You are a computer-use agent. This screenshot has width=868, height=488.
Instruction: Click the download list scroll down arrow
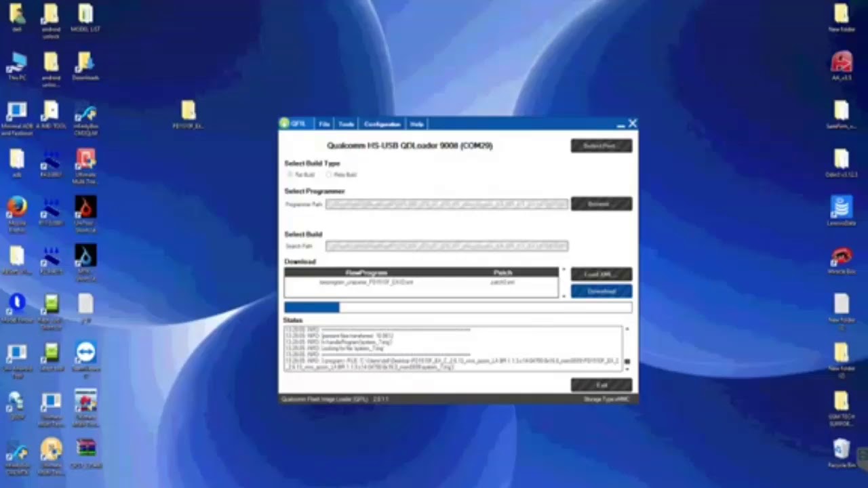tap(563, 296)
